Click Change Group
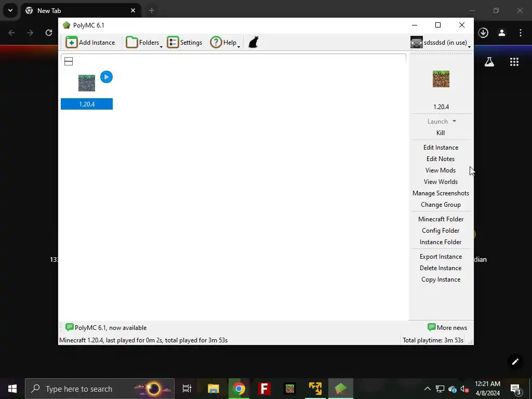Viewport: 532px width, 399px height. pos(441,205)
